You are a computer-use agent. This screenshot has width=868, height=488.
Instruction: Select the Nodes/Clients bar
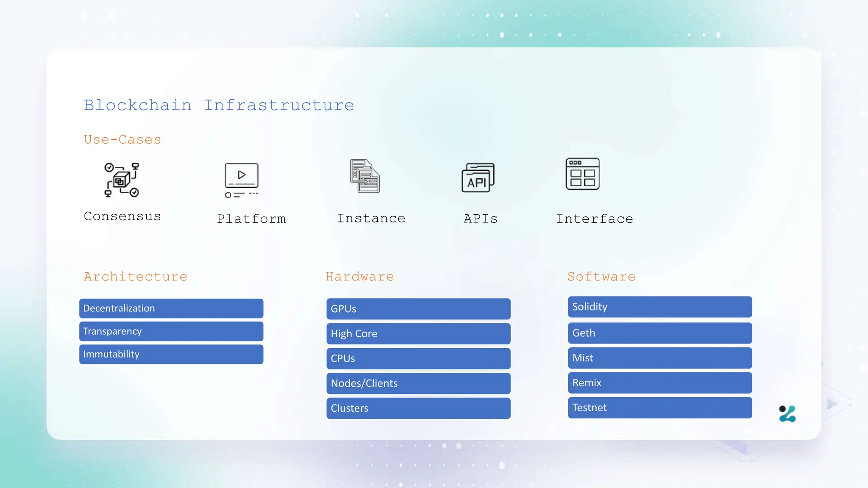click(418, 383)
